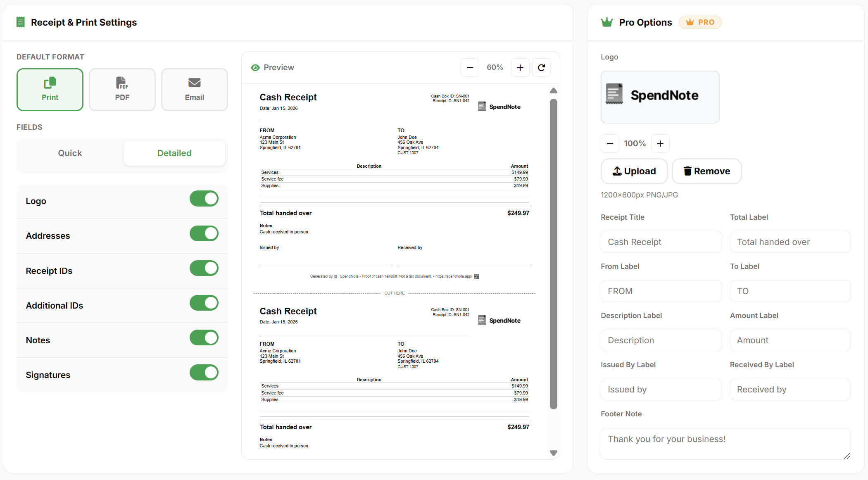Viewport: 868px width, 480px height.
Task: Click the PRO badge
Action: tap(700, 22)
